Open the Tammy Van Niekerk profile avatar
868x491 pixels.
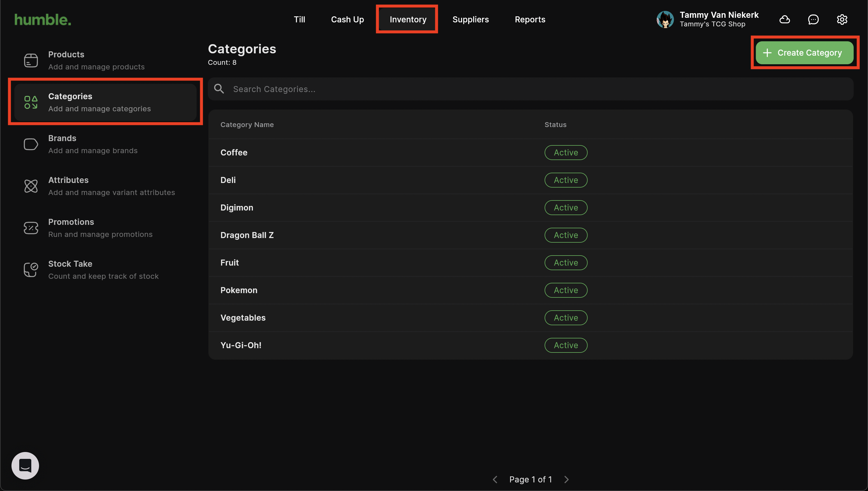click(x=665, y=20)
